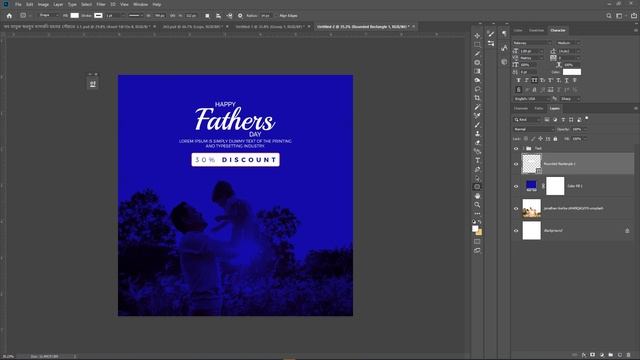The image size is (640, 360).
Task: Select the Hand tool
Action: pyautogui.click(x=477, y=196)
